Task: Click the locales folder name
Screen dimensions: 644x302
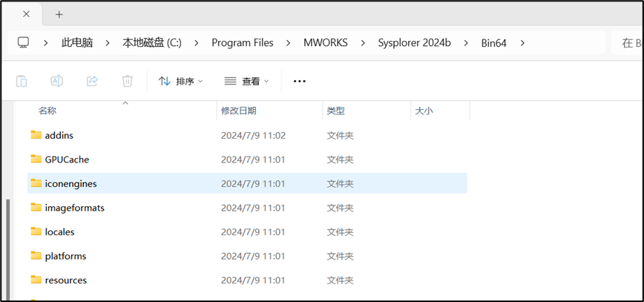Action: pos(59,232)
